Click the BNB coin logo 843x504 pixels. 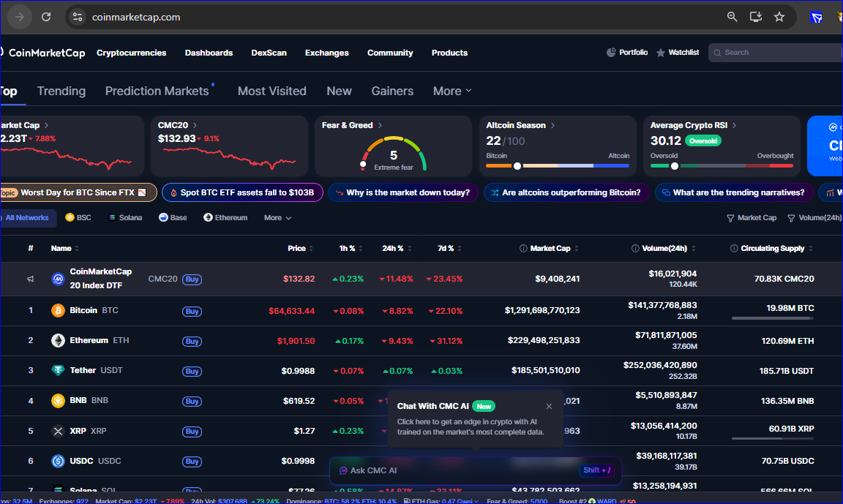[58, 400]
